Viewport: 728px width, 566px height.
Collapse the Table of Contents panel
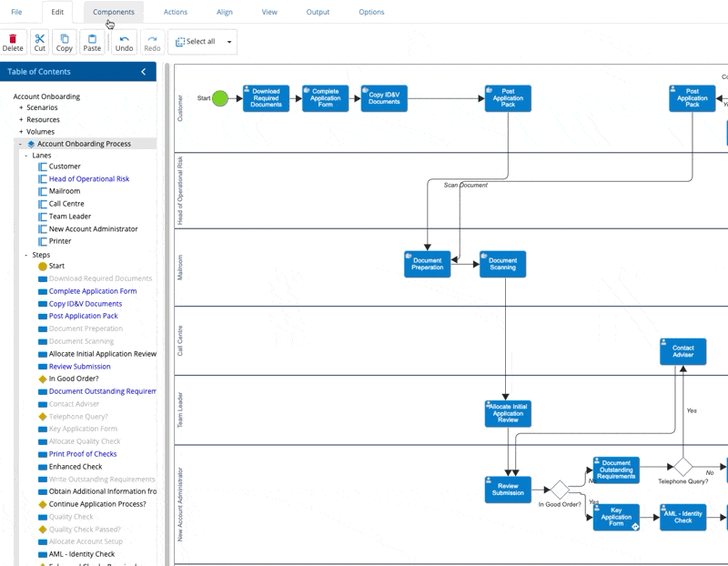click(143, 72)
